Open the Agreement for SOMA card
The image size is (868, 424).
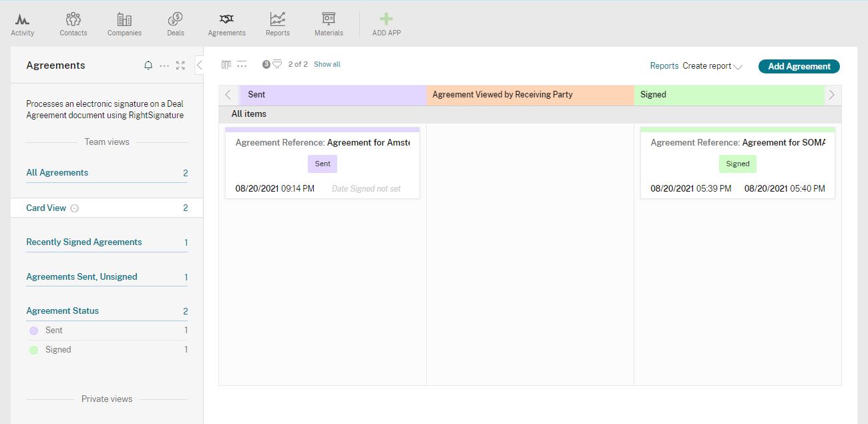tap(737, 163)
